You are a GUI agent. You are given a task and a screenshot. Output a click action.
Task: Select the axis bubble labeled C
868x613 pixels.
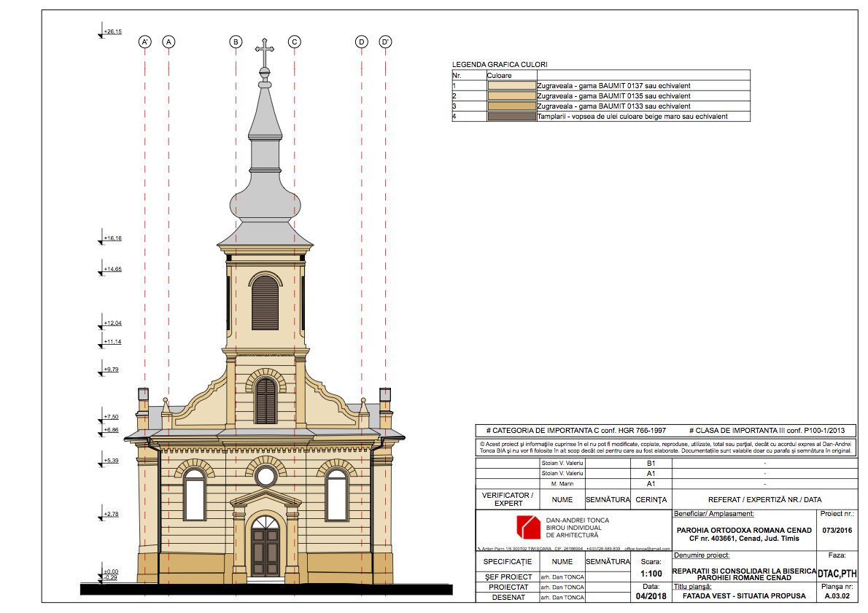click(294, 42)
